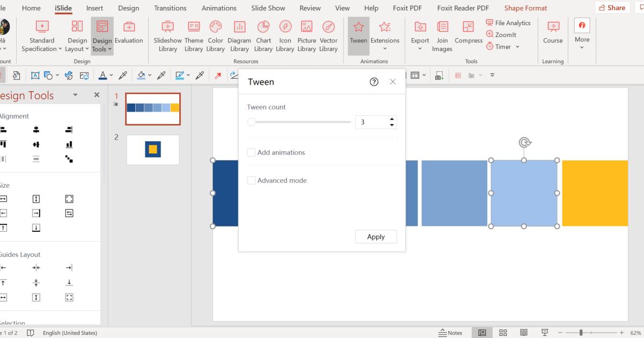Open the Diagram Library

click(239, 35)
